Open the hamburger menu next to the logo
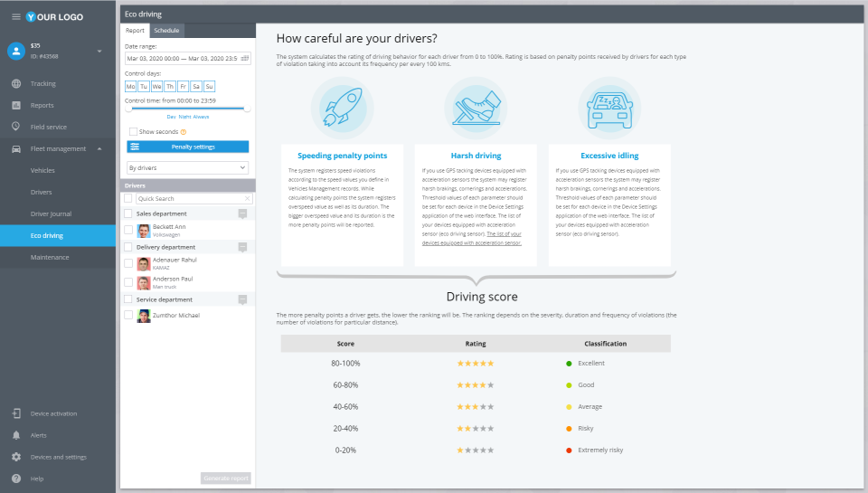The width and height of the screenshot is (868, 493). 16,16
